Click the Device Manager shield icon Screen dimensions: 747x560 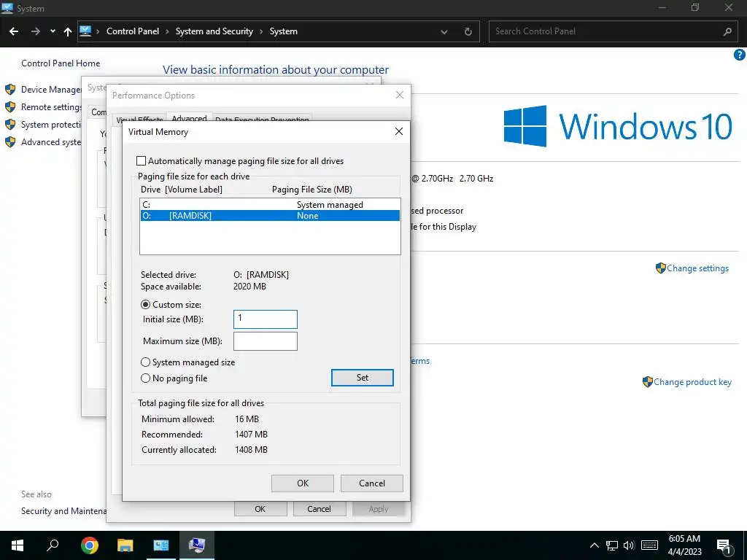point(10,90)
